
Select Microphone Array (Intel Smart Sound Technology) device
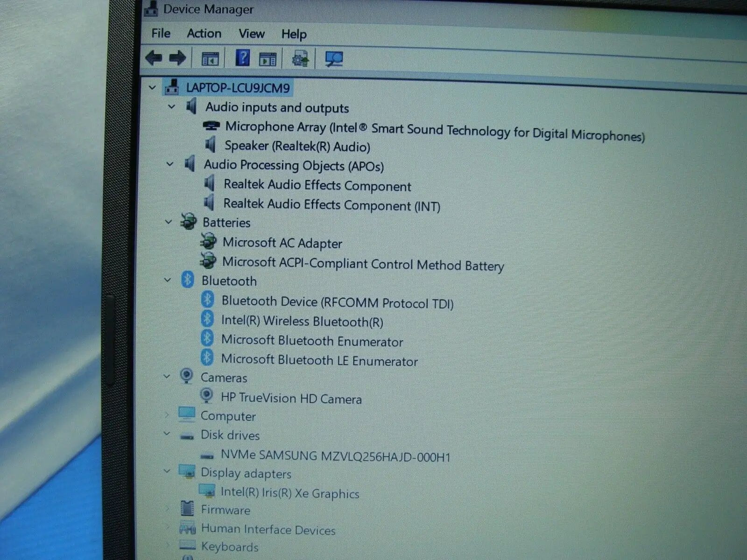(435, 131)
